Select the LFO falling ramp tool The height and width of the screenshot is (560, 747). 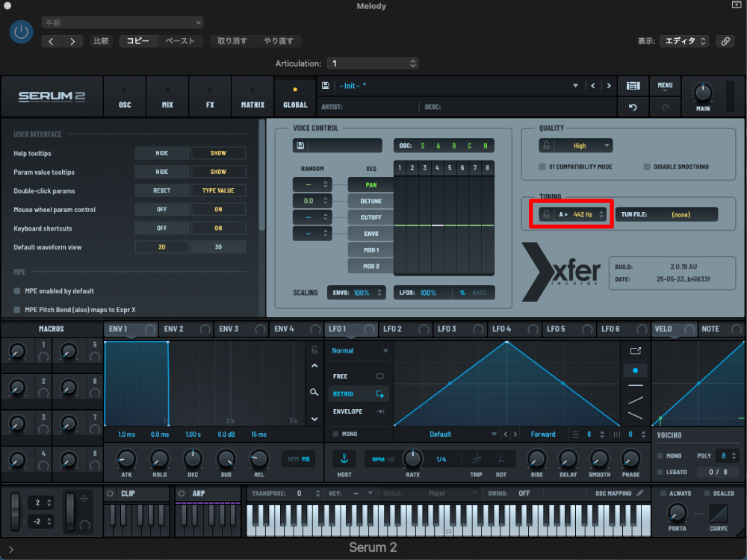pos(635,416)
